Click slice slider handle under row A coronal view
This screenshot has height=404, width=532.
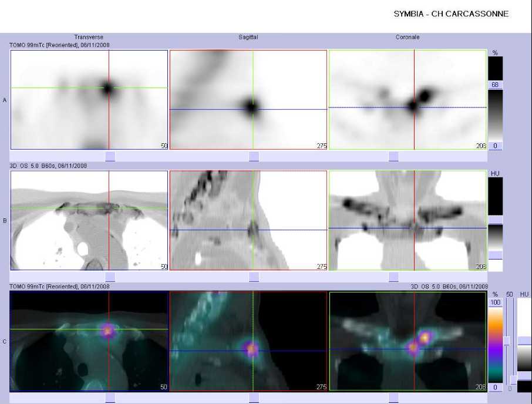coord(393,156)
